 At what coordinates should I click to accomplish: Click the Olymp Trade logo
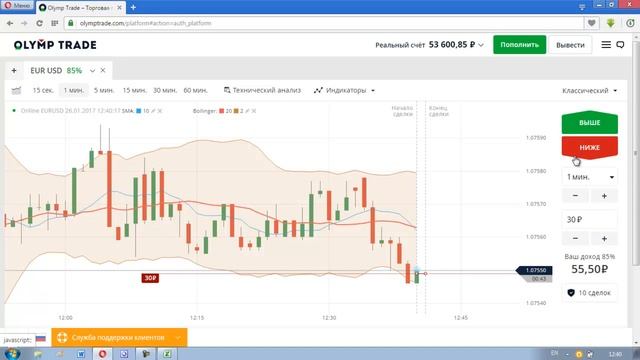(x=55, y=45)
